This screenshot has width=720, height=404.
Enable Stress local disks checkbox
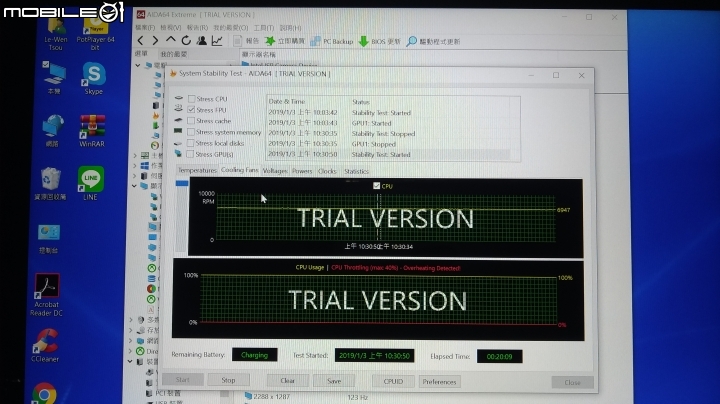tap(191, 143)
